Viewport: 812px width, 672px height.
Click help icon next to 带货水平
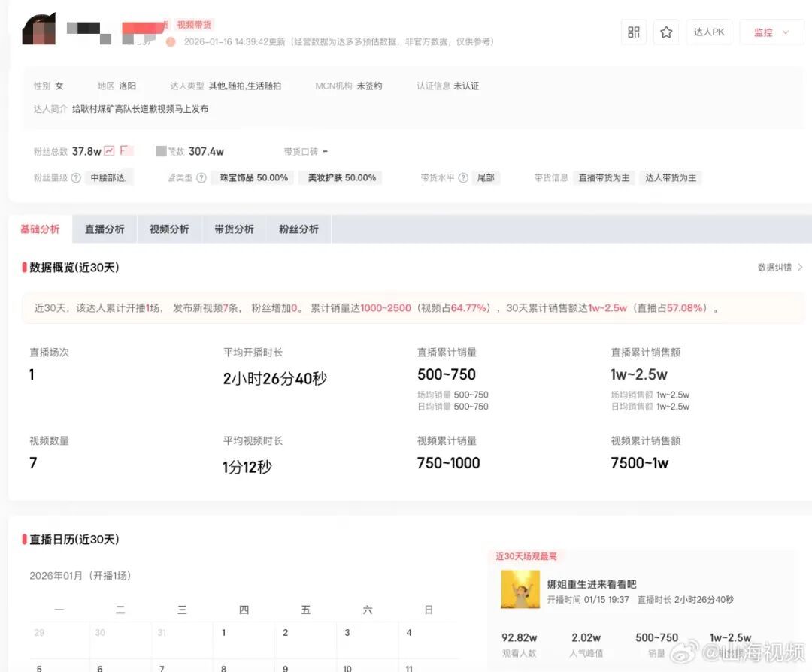(463, 178)
